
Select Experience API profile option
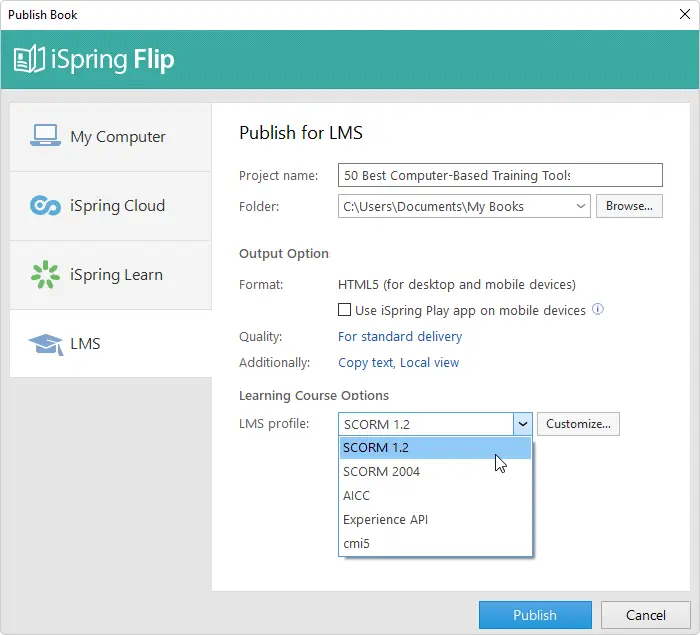tap(435, 520)
